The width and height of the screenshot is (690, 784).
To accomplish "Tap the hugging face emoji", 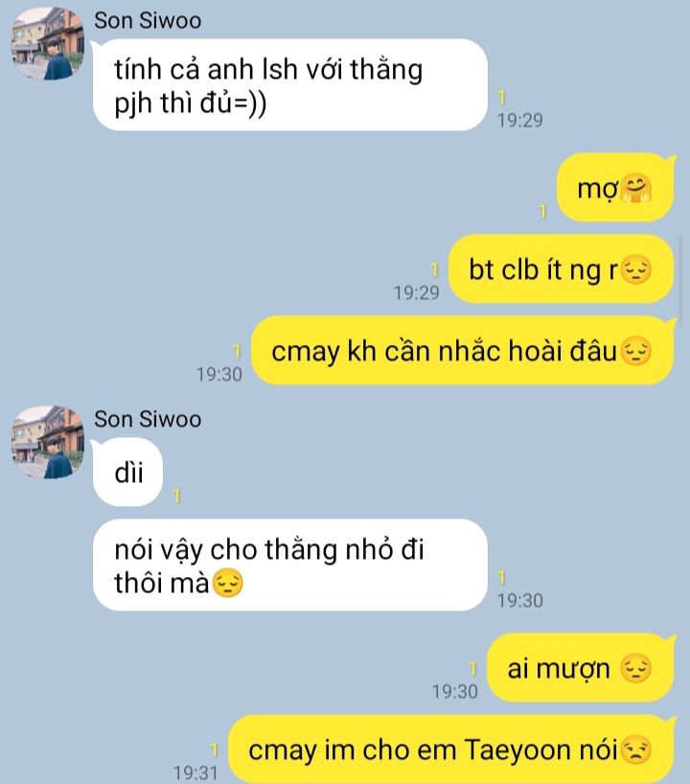I will [636, 189].
